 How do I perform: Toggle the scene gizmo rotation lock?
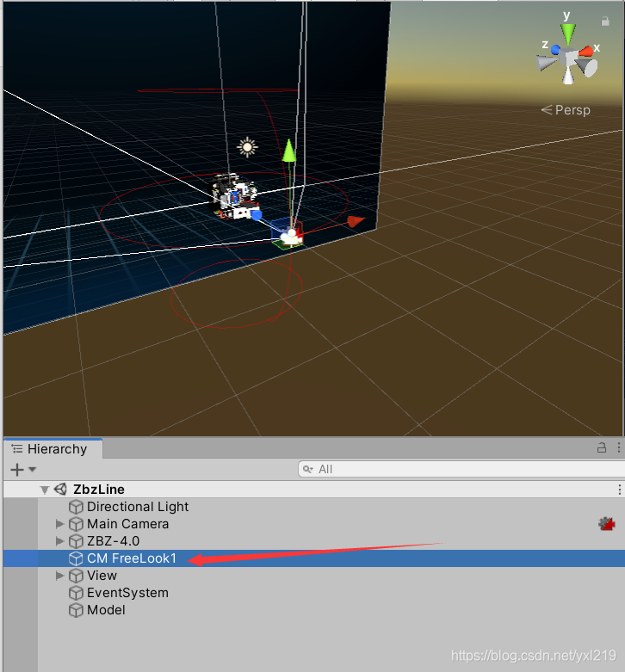tap(605, 21)
